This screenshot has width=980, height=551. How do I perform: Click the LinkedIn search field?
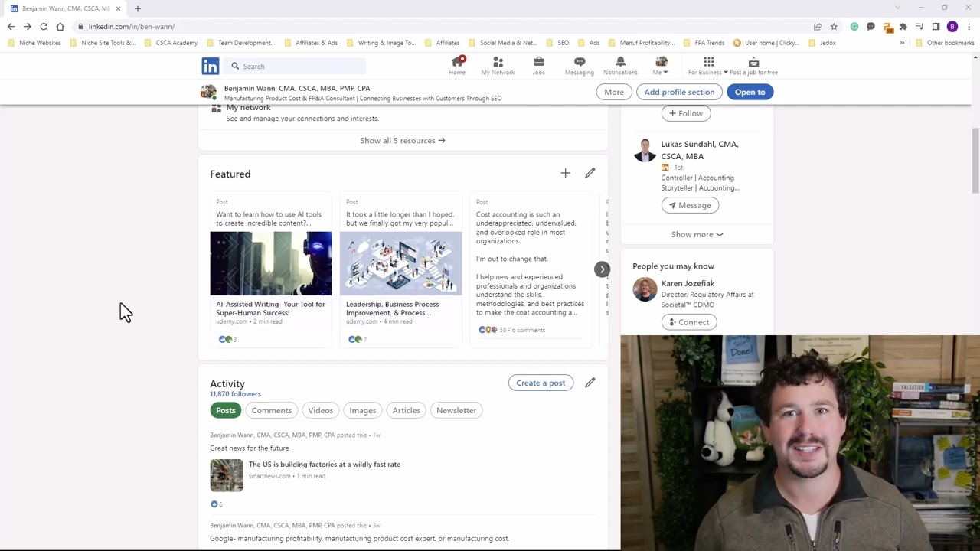coord(296,67)
